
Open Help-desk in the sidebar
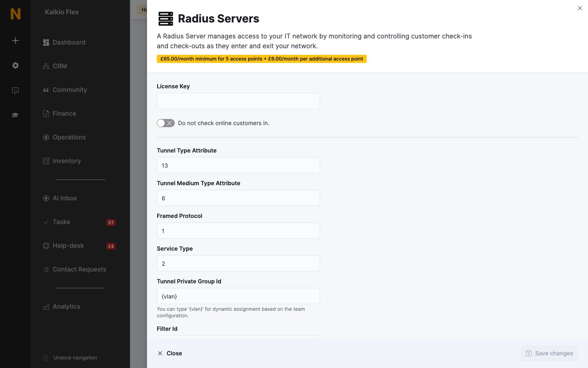pyautogui.click(x=63, y=246)
